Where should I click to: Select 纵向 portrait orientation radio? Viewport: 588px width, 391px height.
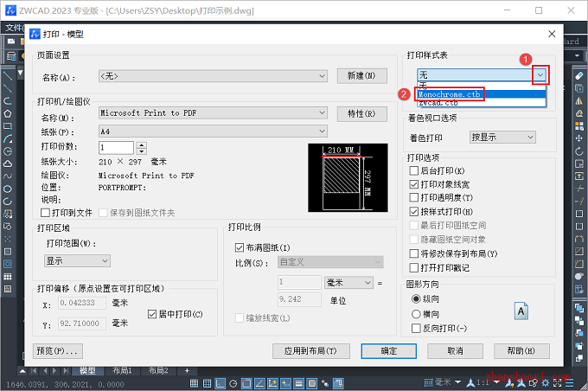coord(416,299)
